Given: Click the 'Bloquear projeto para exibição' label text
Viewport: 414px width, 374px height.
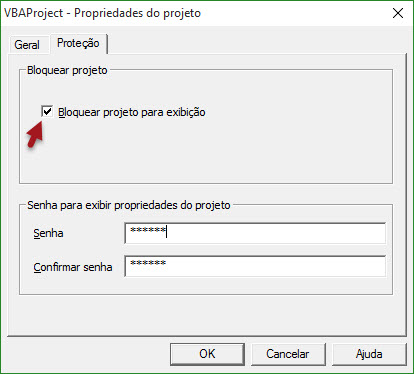Looking at the screenshot, I should pos(132,112).
